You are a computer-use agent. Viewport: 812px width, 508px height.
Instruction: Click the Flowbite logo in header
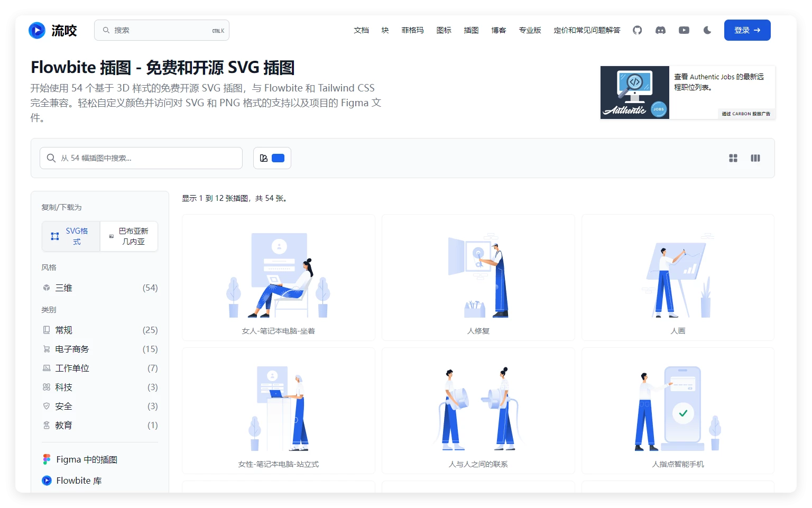pyautogui.click(x=52, y=30)
